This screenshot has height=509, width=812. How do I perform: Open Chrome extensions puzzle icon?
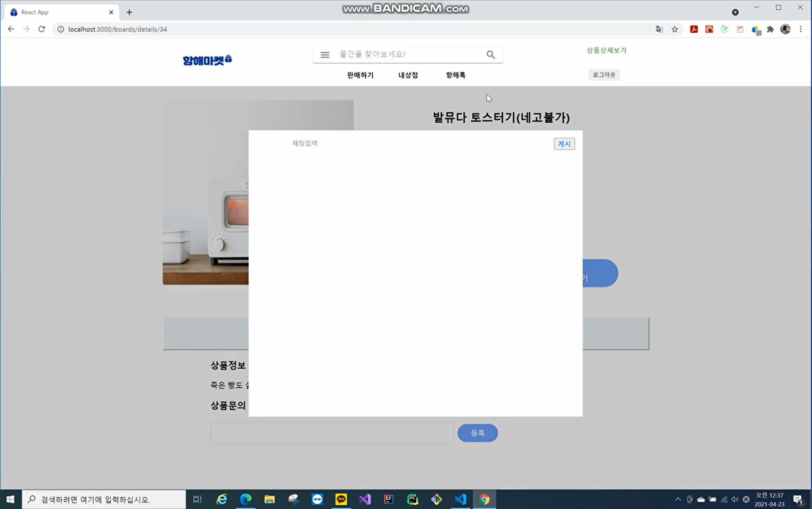tap(770, 29)
